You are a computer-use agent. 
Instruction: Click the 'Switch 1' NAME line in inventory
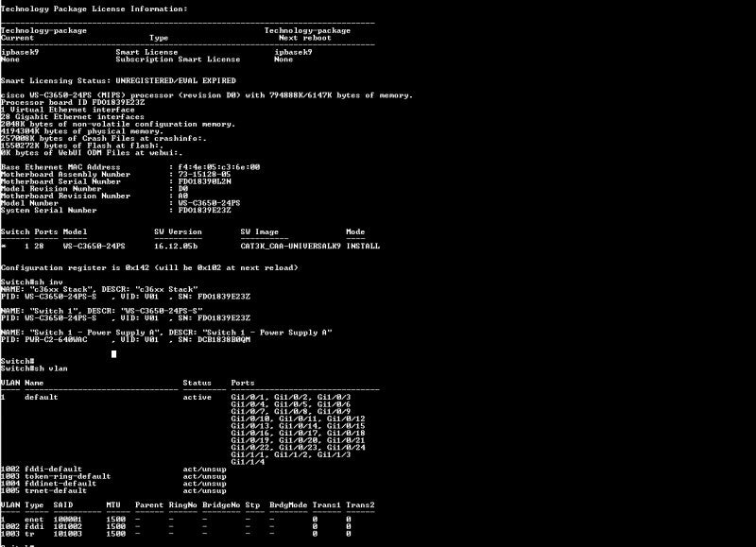[x=102, y=311]
